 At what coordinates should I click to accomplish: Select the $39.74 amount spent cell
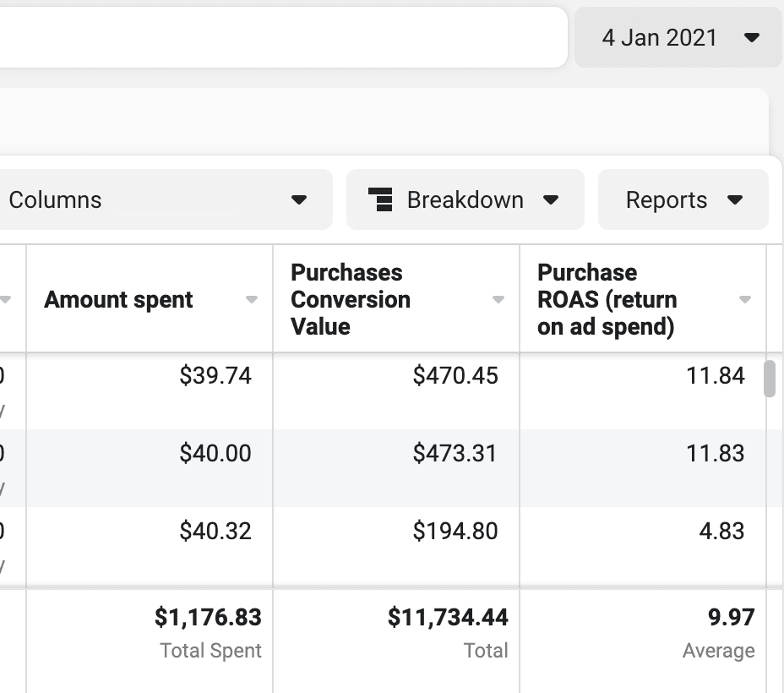point(215,376)
